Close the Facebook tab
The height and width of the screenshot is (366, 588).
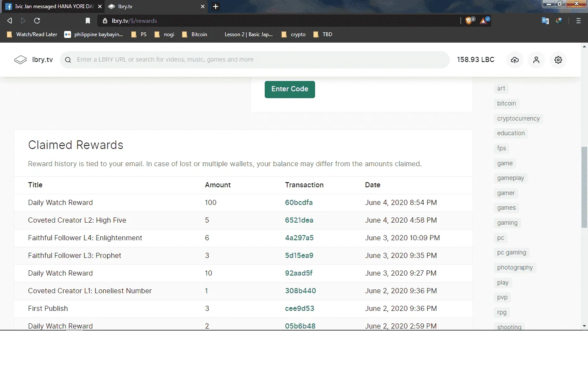[x=100, y=6]
